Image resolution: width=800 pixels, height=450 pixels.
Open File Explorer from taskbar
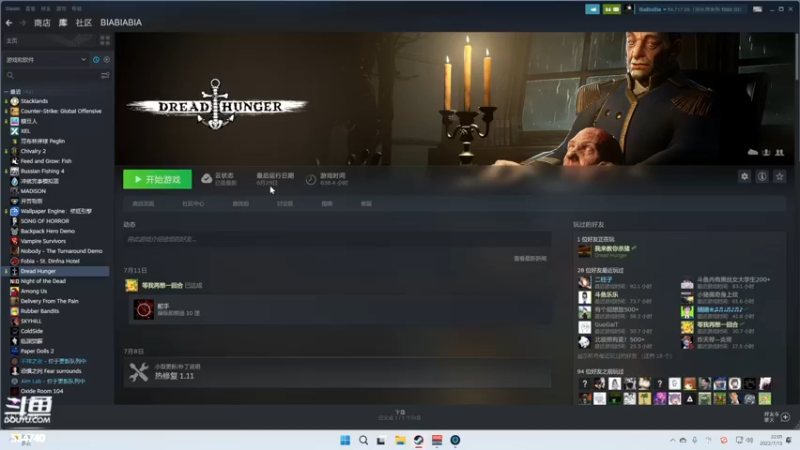tap(400, 440)
